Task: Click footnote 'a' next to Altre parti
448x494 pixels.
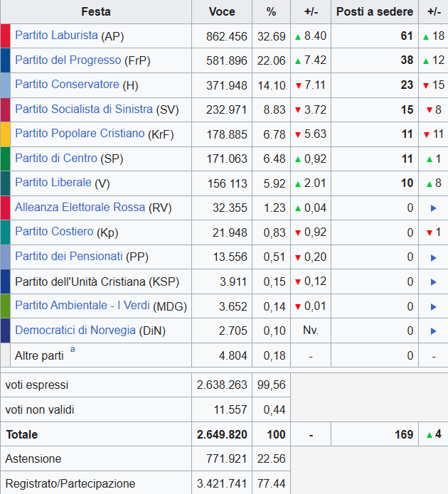Action: point(73,350)
